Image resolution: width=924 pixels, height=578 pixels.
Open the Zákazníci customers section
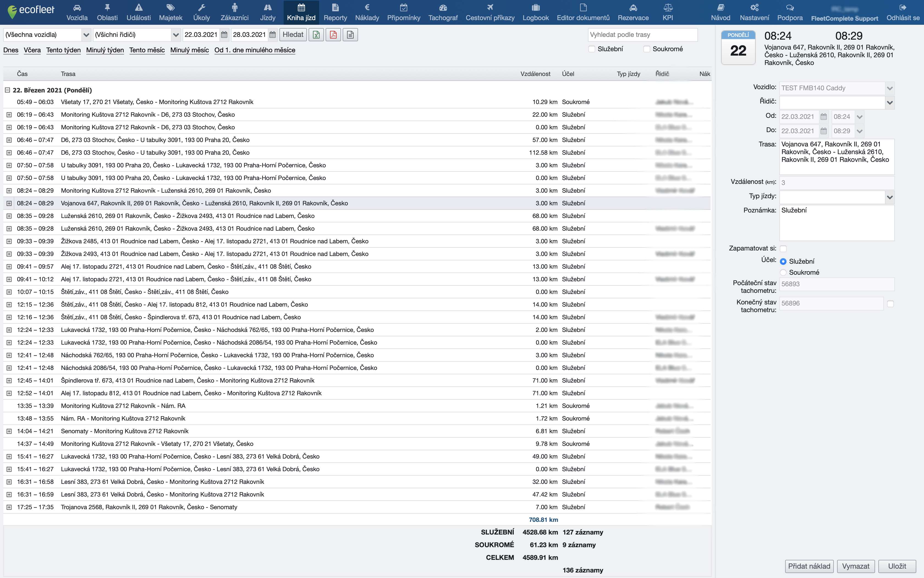(x=234, y=13)
